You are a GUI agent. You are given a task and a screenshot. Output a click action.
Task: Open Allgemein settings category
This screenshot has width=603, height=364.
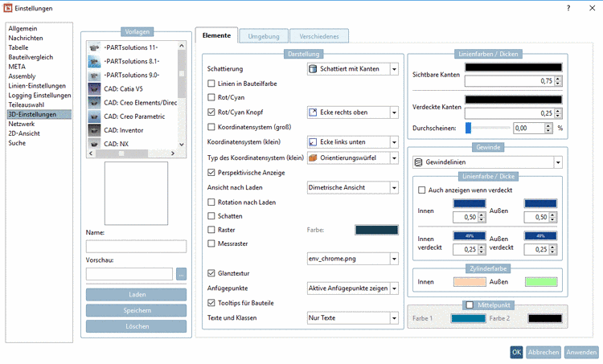coord(23,28)
